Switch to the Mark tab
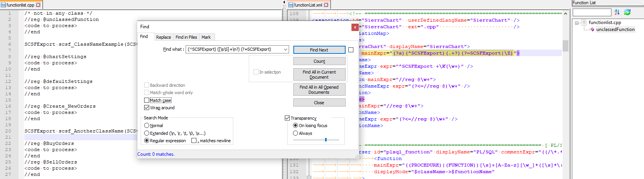644x179 pixels. (x=206, y=37)
